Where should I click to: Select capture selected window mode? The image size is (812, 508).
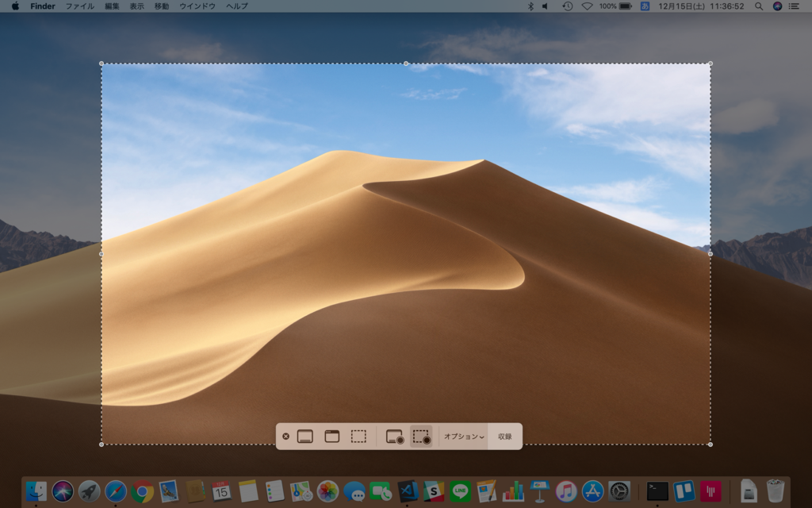coord(332,437)
